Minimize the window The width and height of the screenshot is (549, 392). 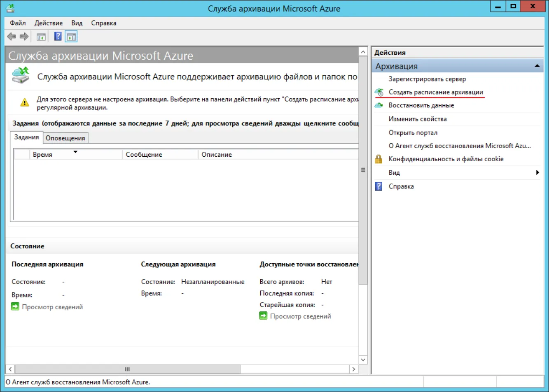498,6
